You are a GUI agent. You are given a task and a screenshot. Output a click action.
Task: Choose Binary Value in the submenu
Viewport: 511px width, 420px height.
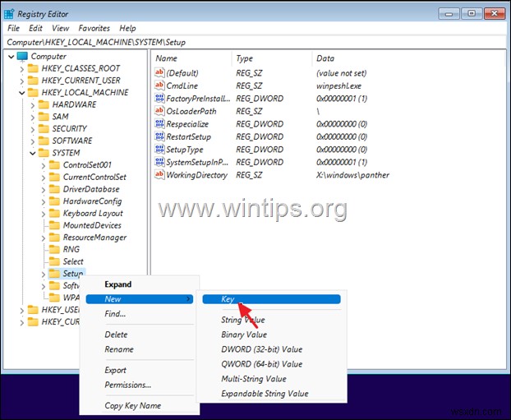pyautogui.click(x=244, y=335)
